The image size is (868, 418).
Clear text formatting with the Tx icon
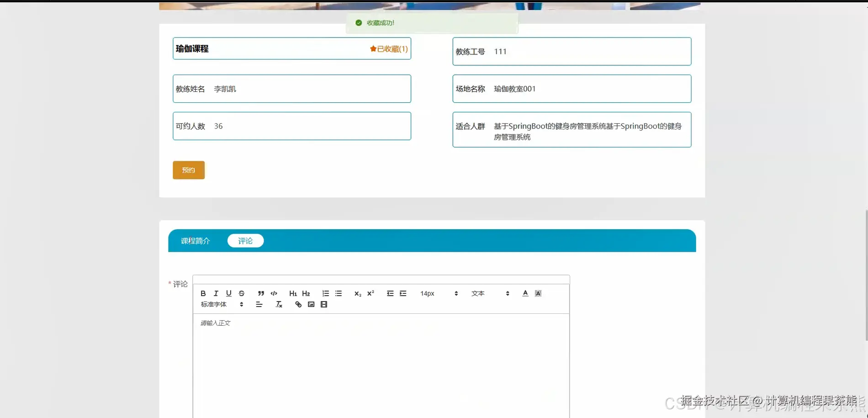[x=279, y=304]
